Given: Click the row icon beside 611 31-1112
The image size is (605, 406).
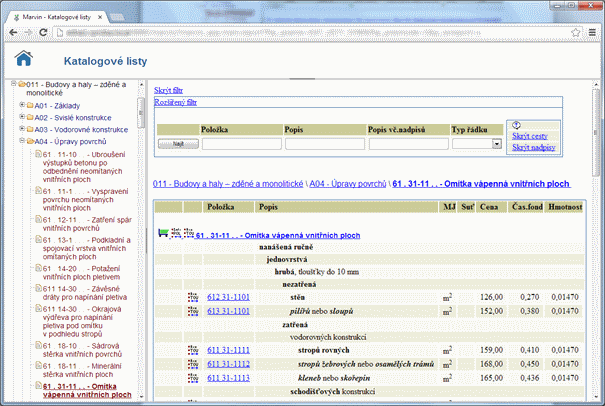Looking at the screenshot, I should [x=193, y=364].
